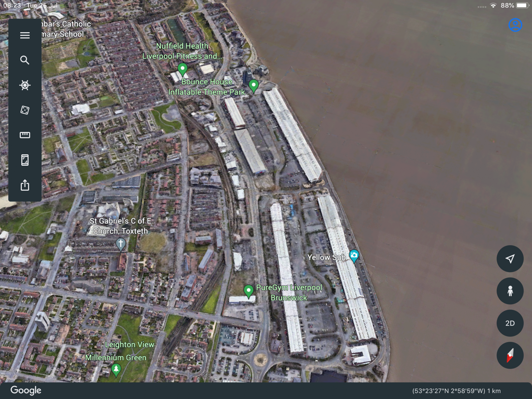The image size is (532, 399).
Task: Switch view to 2D
Action: coord(510,323)
